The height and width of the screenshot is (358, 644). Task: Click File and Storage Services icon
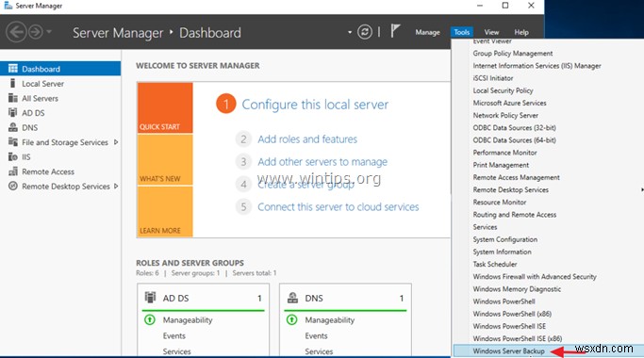[13, 142]
